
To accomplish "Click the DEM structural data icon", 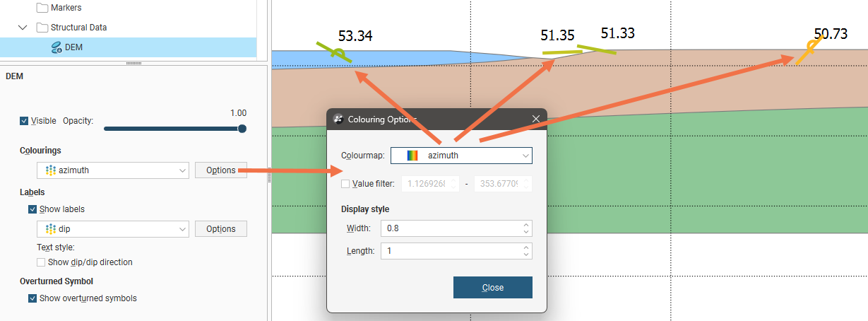I will [x=57, y=47].
